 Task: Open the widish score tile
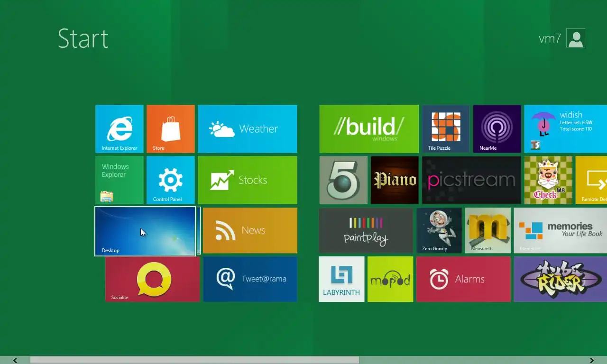tap(565, 129)
